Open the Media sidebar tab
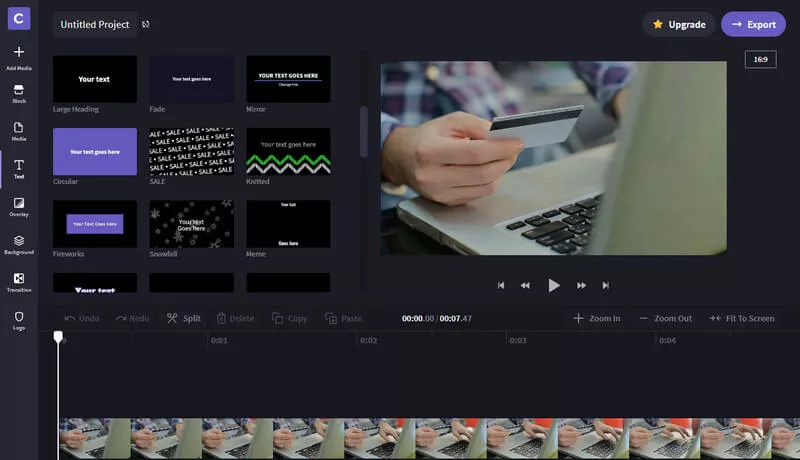The height and width of the screenshot is (460, 800). [19, 132]
